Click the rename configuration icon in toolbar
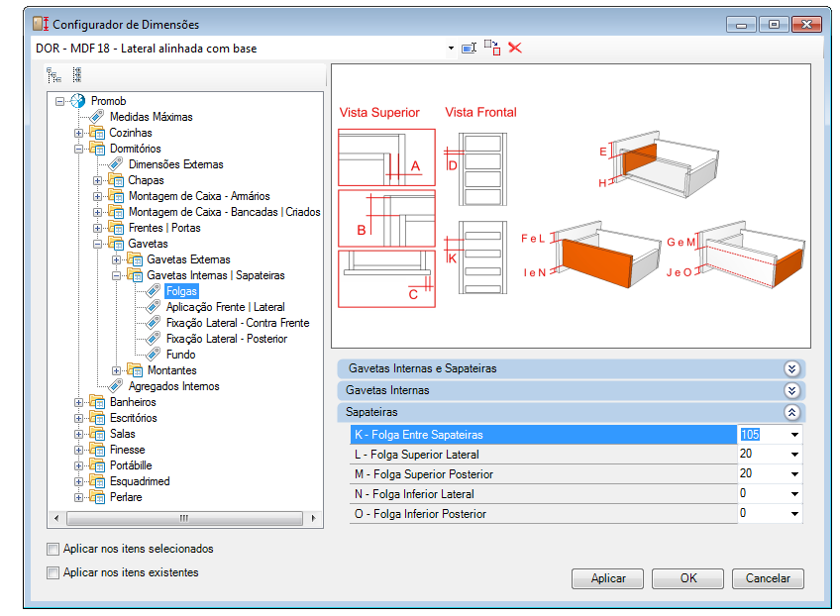The image size is (840, 616). click(469, 49)
